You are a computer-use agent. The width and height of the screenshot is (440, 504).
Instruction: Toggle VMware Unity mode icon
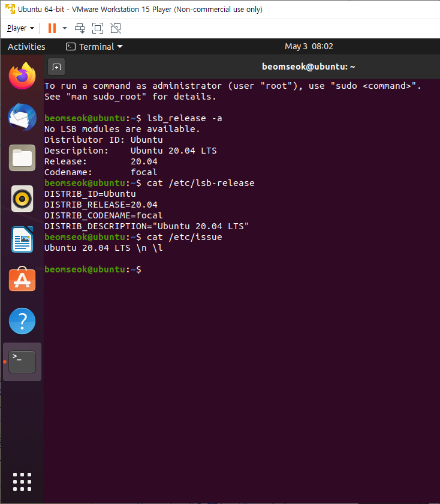[116, 28]
